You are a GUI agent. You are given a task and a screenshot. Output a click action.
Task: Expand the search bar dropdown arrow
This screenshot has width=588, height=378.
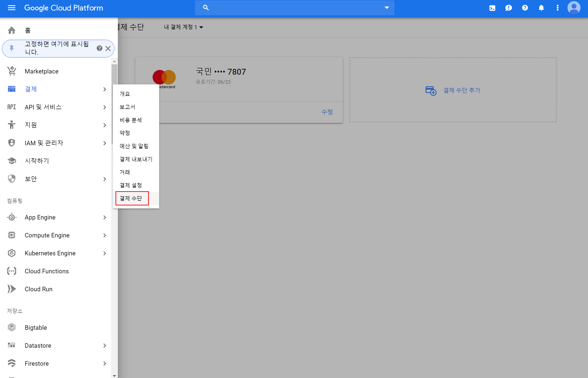click(387, 8)
